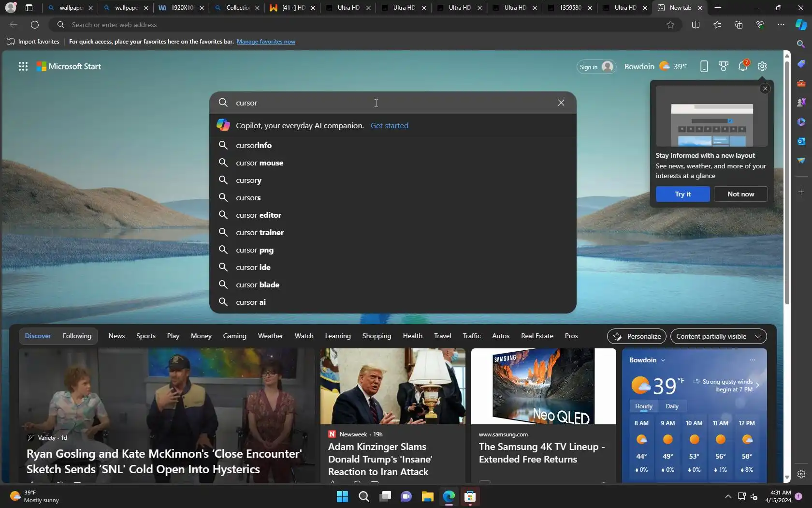Click the search box containing "cursor"

392,103
